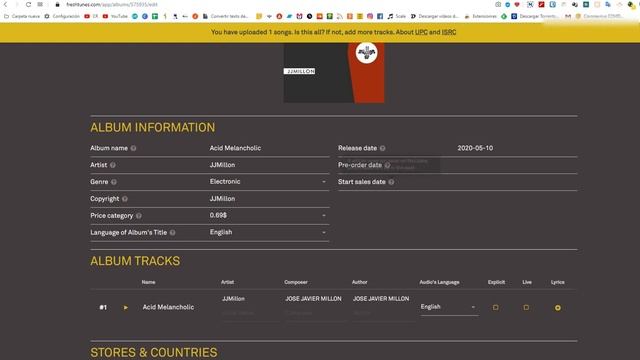This screenshot has height=360, width=640.
Task: Select the ALBUM TRACKS heading
Action: [x=135, y=261]
